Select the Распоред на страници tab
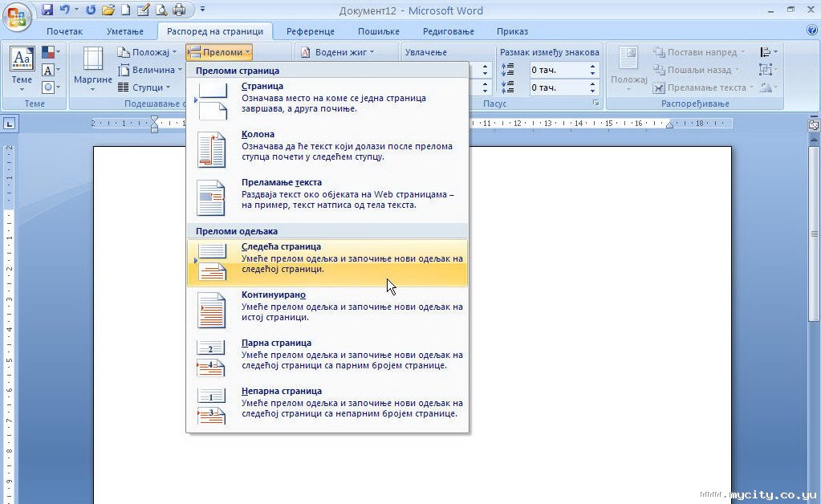Viewport: 821px width, 504px height. 214,31
